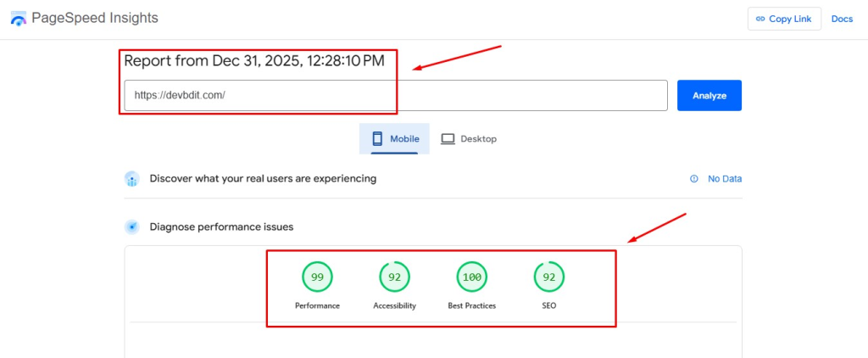This screenshot has height=358, width=868.
Task: Switch to the Mobile tab
Action: coord(394,138)
